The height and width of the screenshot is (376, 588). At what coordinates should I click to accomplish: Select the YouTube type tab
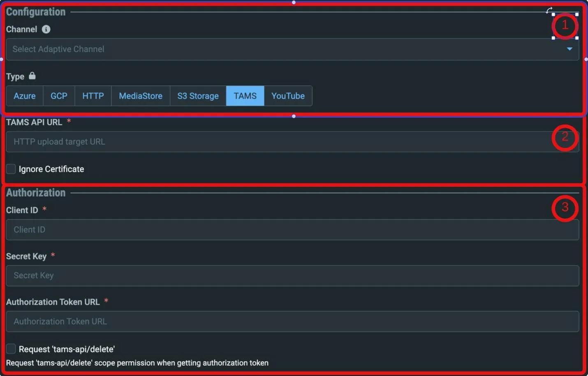(x=288, y=96)
